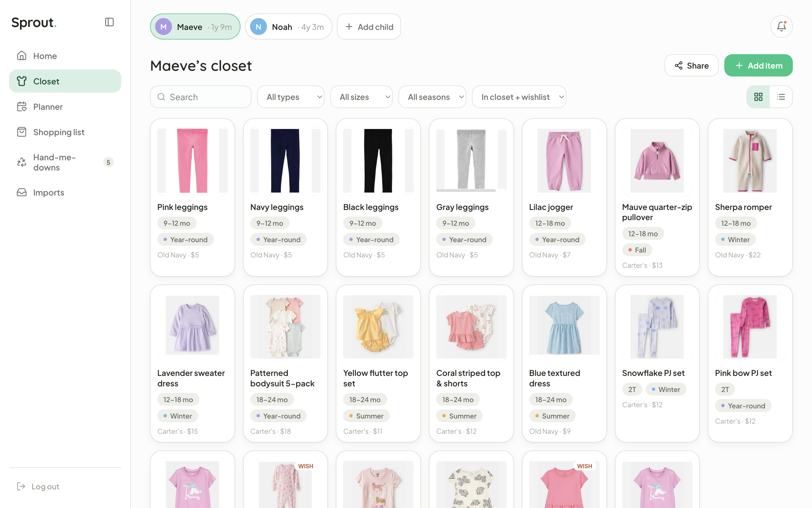
Task: Switch to grid view
Action: [x=758, y=97]
